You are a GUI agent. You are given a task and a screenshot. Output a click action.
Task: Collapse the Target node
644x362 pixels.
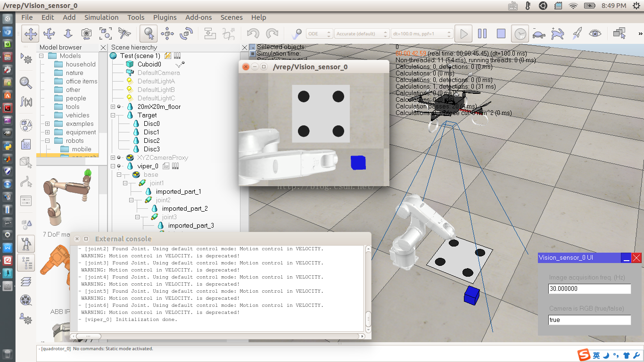click(x=113, y=115)
